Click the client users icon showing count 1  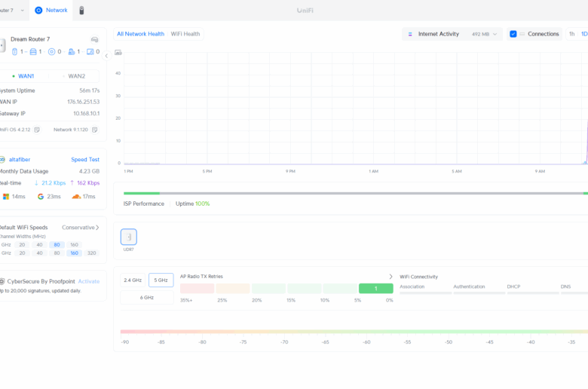coord(72,52)
